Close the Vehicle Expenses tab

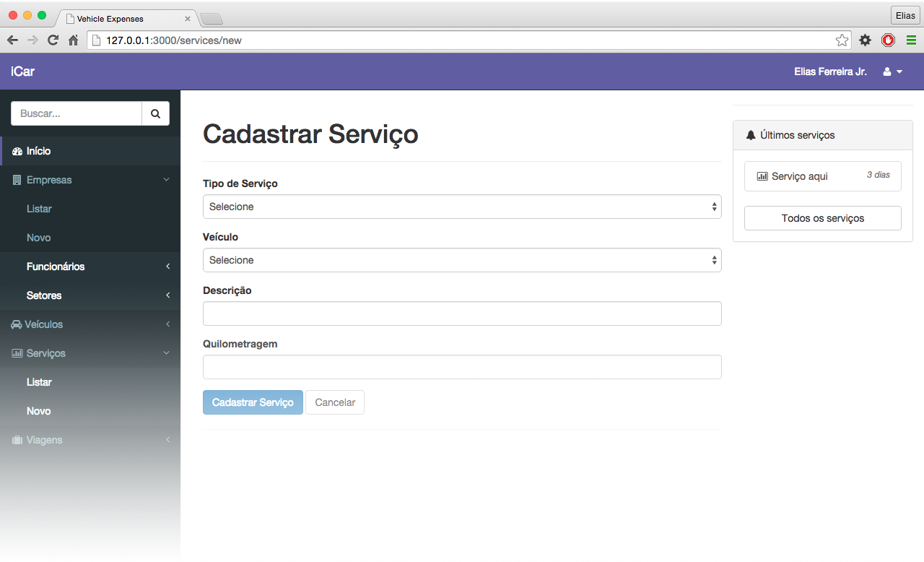pos(188,19)
